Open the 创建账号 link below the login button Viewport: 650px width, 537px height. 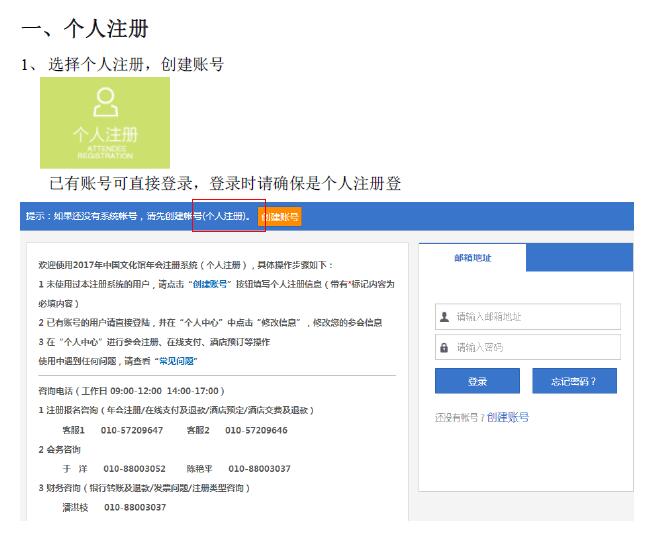508,417
